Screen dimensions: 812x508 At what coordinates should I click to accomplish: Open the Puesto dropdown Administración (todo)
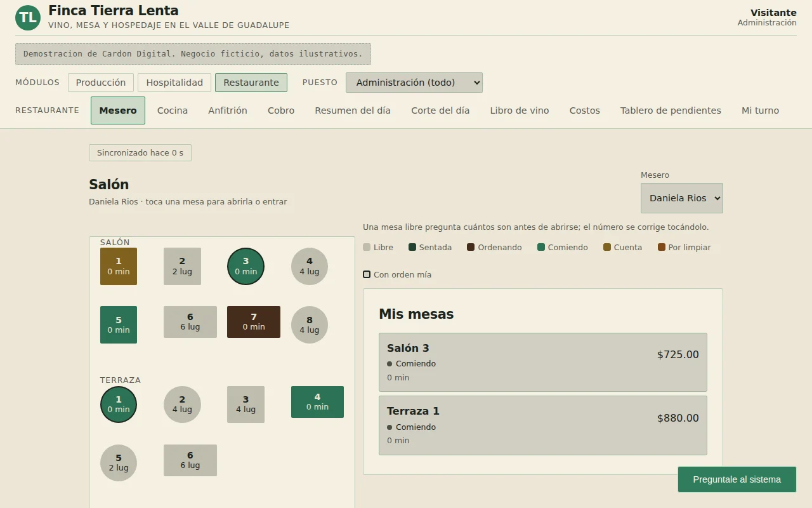tap(414, 83)
